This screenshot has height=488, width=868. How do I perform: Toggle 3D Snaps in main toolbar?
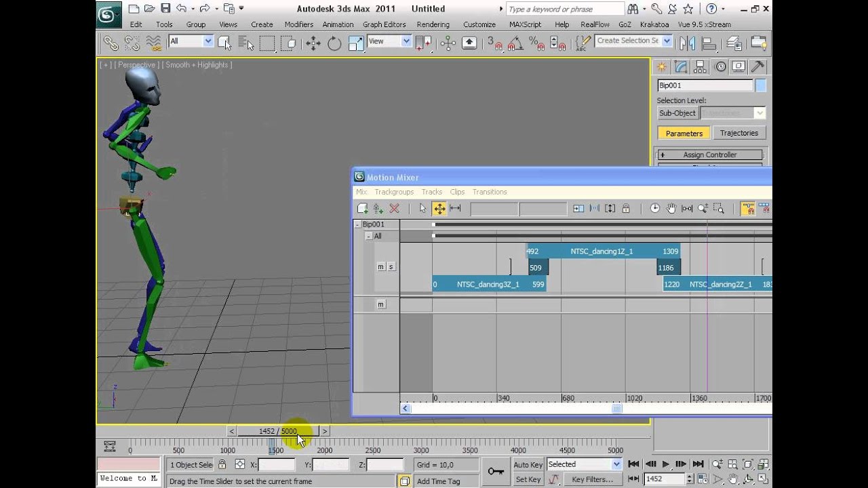494,43
